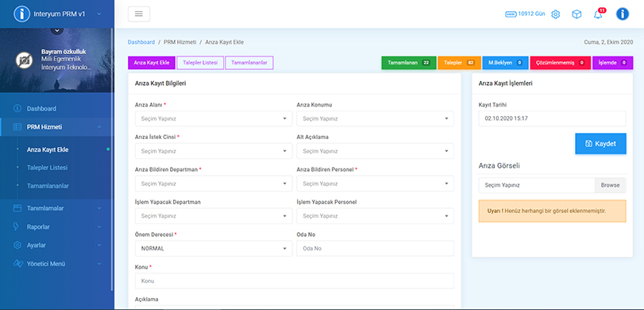Expand the Raporlar menu chevron
Image resolution: width=644 pixels, height=310 pixels.
(99, 227)
